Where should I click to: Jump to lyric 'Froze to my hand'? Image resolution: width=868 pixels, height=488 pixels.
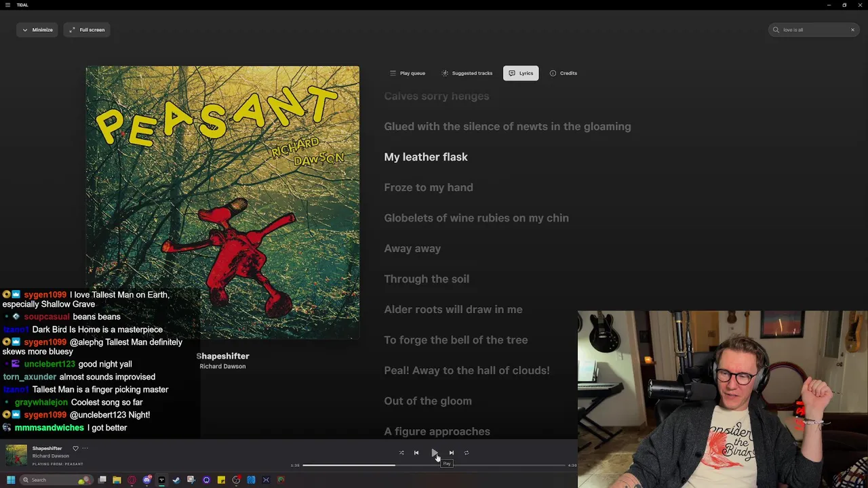(x=429, y=188)
